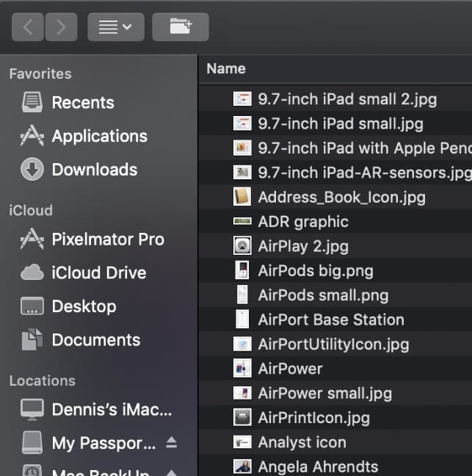Eject the My Passport drive
Screen dimensions: 472x476
pyautogui.click(x=171, y=442)
